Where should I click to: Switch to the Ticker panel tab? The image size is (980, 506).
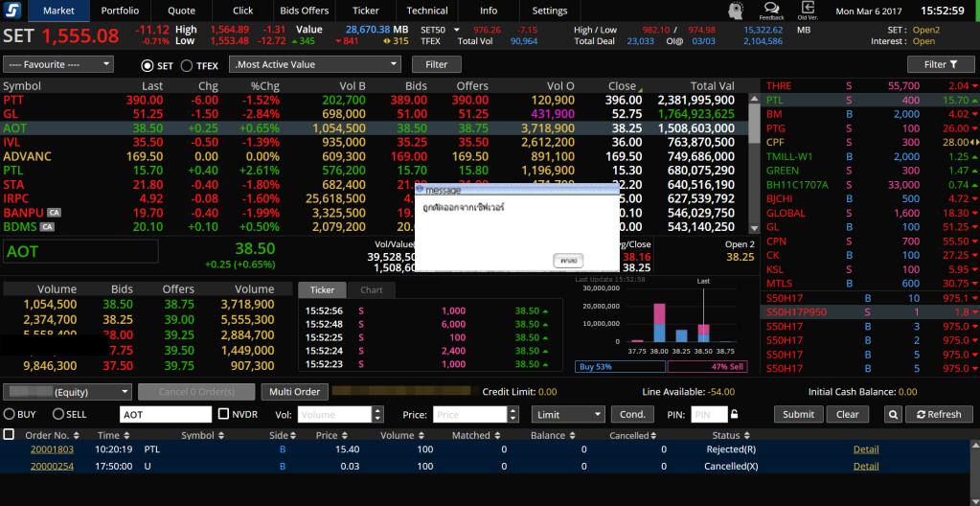(x=323, y=290)
